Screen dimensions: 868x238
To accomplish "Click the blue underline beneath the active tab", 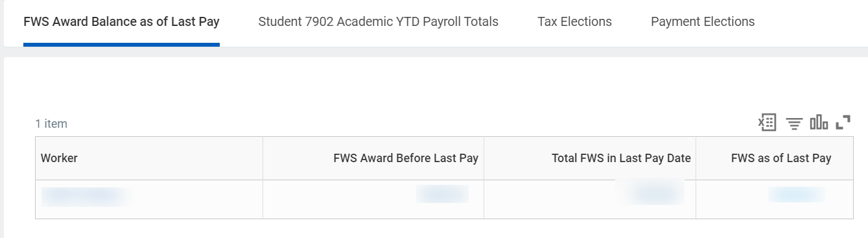I will point(121,45).
